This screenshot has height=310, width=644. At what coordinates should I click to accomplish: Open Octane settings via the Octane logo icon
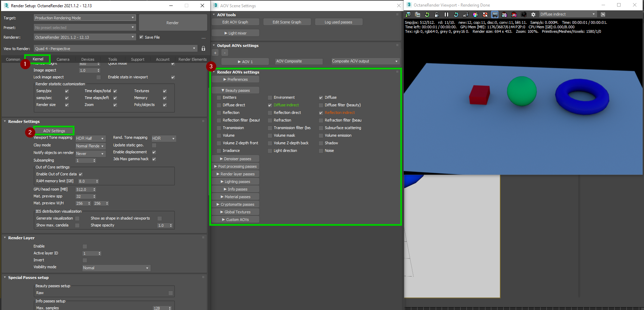click(x=533, y=14)
